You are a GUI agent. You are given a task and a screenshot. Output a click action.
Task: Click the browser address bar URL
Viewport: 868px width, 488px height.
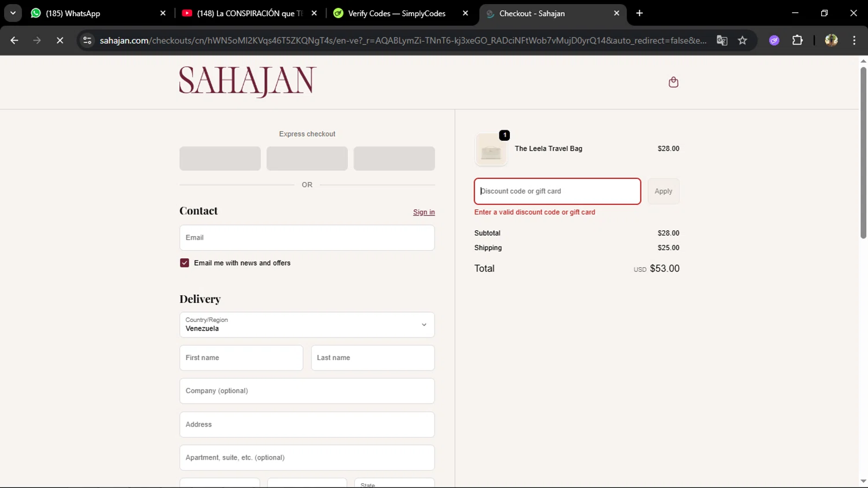pos(403,41)
